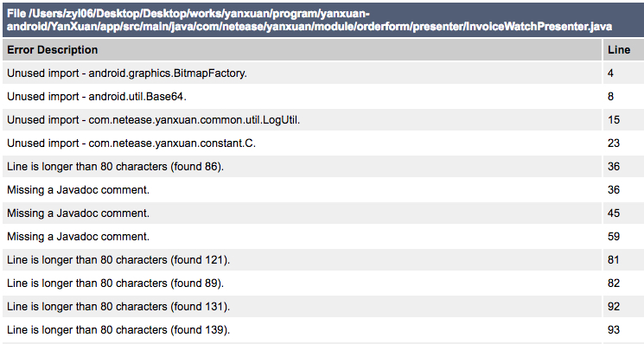The height and width of the screenshot is (344, 644).
Task: Click line number 4 cell
Action: pyautogui.click(x=623, y=73)
